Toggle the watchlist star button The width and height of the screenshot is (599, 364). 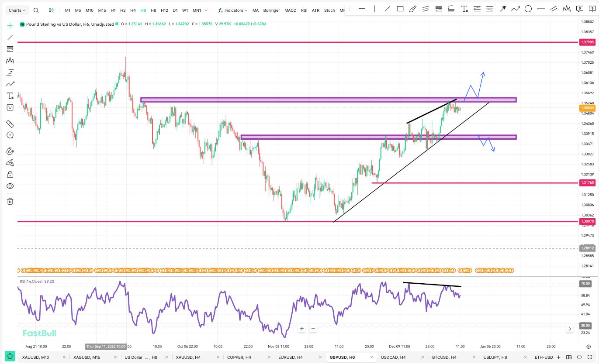10,357
